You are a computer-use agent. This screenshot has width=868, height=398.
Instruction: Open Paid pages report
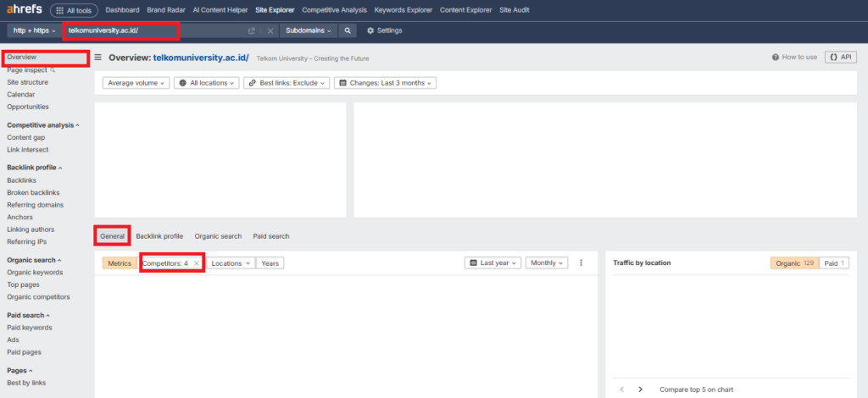click(24, 352)
